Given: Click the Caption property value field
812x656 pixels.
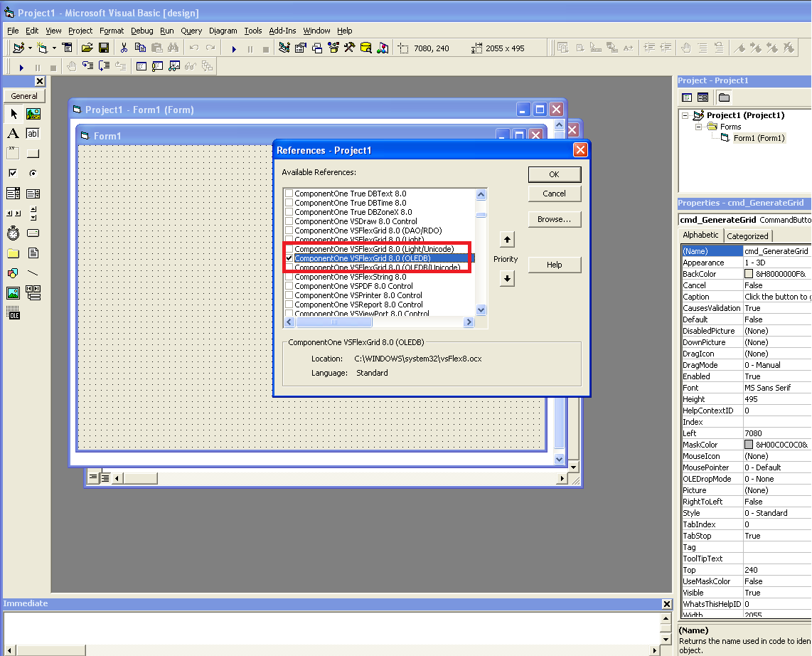Looking at the screenshot, I should coord(777,297).
